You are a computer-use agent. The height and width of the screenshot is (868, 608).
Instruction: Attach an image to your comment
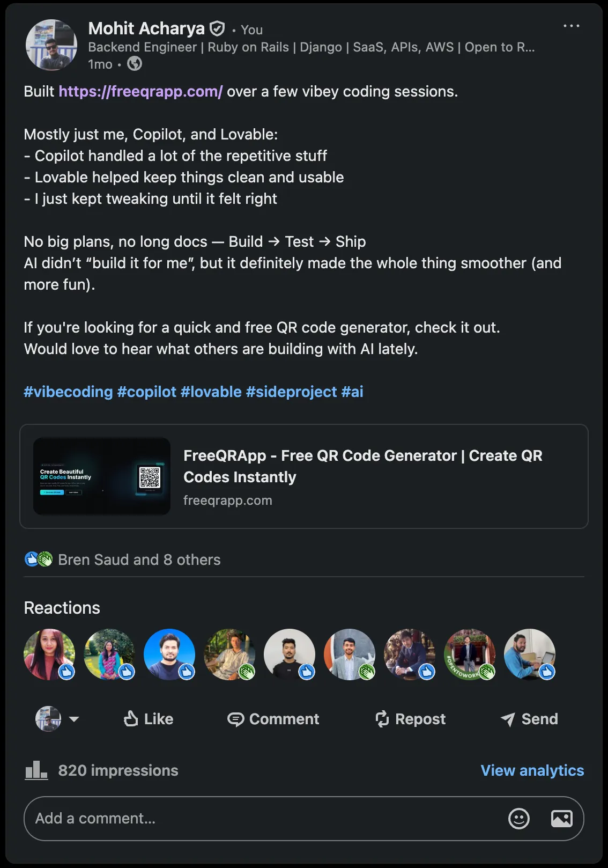click(562, 818)
